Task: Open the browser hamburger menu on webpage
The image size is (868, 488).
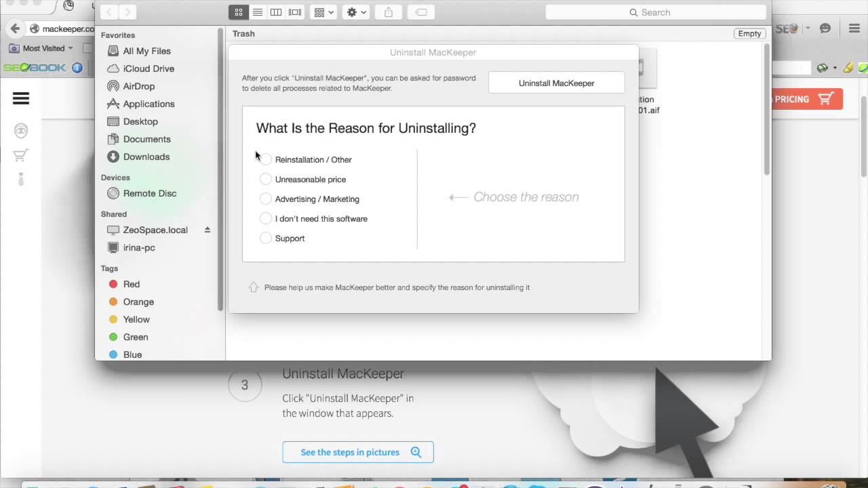Action: pyautogui.click(x=21, y=98)
